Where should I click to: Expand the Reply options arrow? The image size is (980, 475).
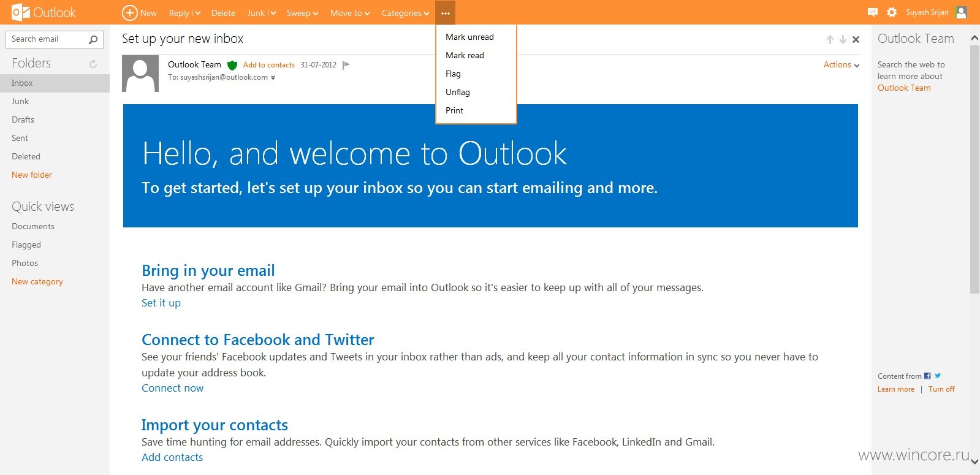pyautogui.click(x=197, y=13)
